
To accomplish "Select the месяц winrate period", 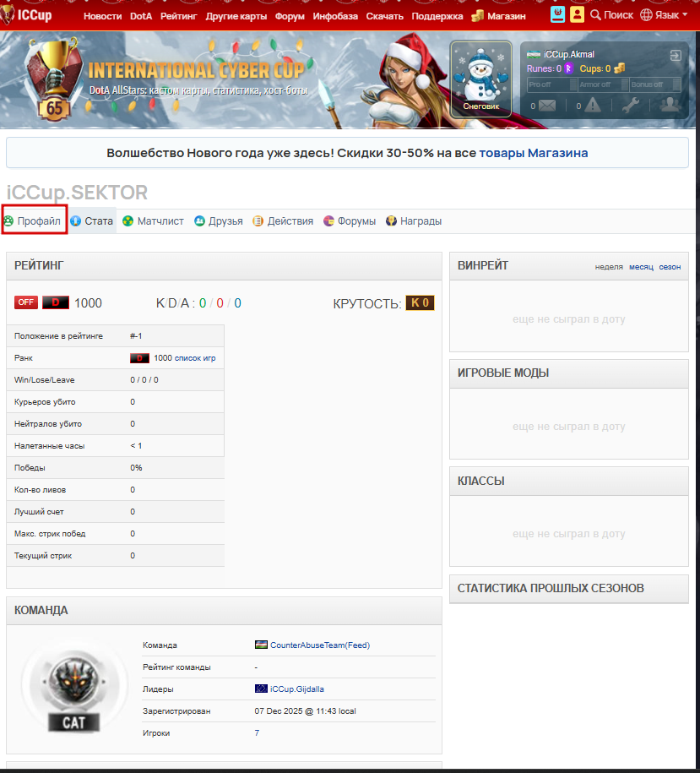I will coord(641,267).
